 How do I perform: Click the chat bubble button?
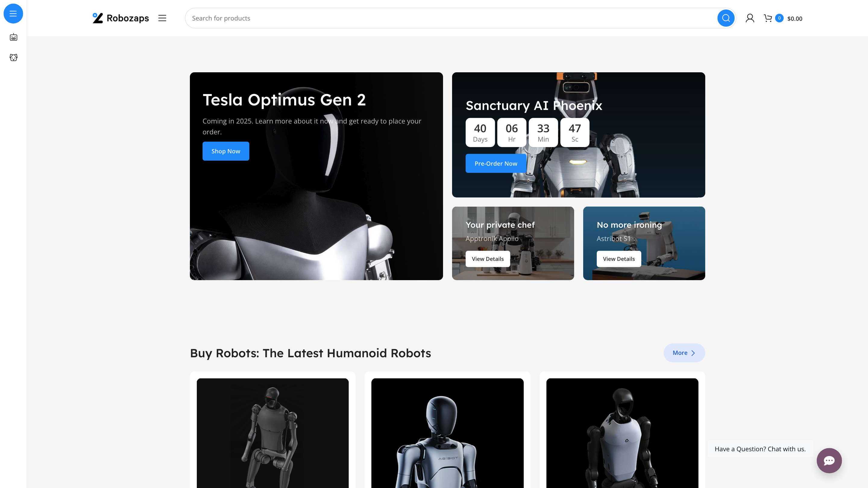point(829,460)
